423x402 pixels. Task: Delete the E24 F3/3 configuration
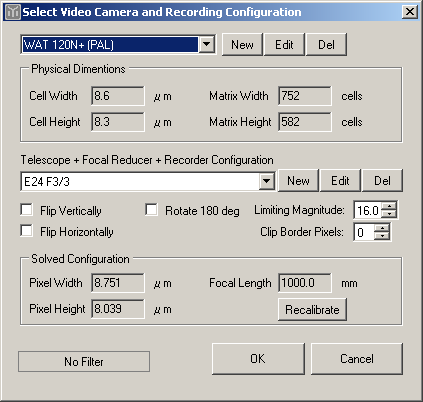click(x=382, y=181)
